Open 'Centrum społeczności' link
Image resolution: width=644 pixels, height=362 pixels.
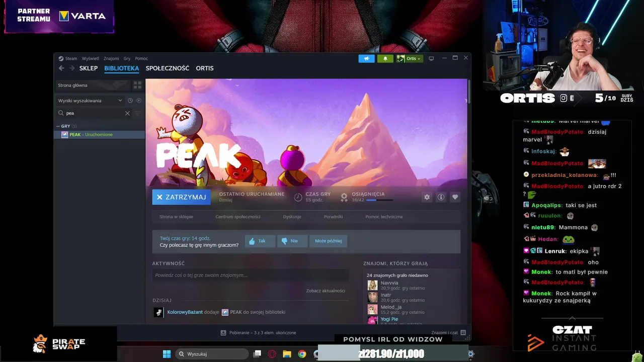click(x=238, y=217)
